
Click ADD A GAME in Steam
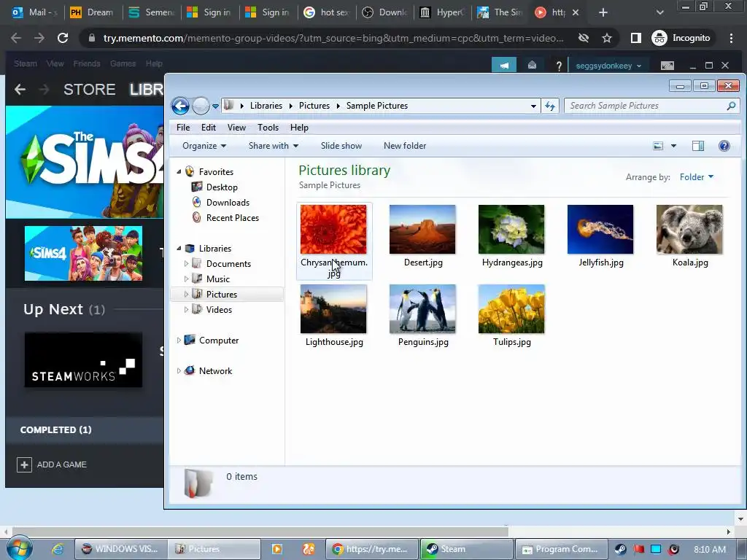pyautogui.click(x=52, y=464)
